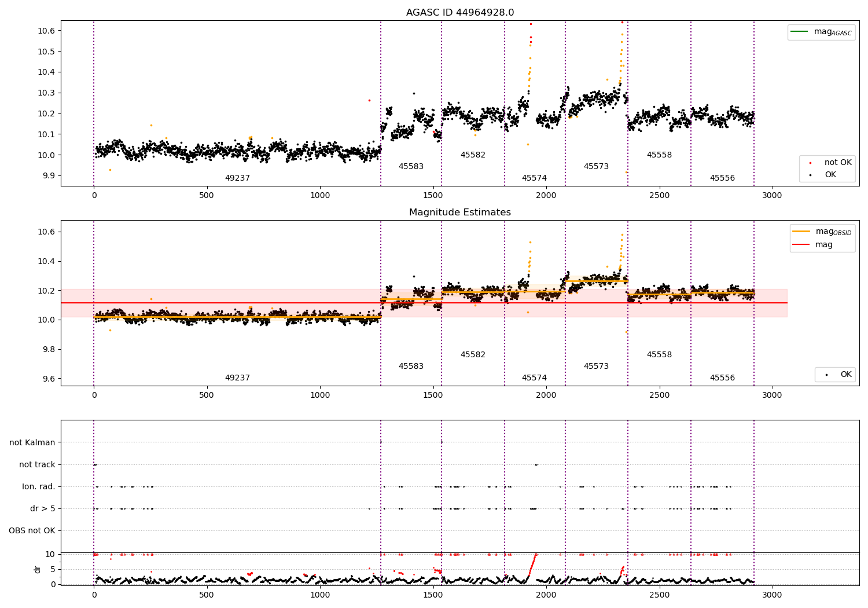868x608 pixels.
Task: Click the 45582 label in the Magnitude Estimates plot
Action: 473,355
